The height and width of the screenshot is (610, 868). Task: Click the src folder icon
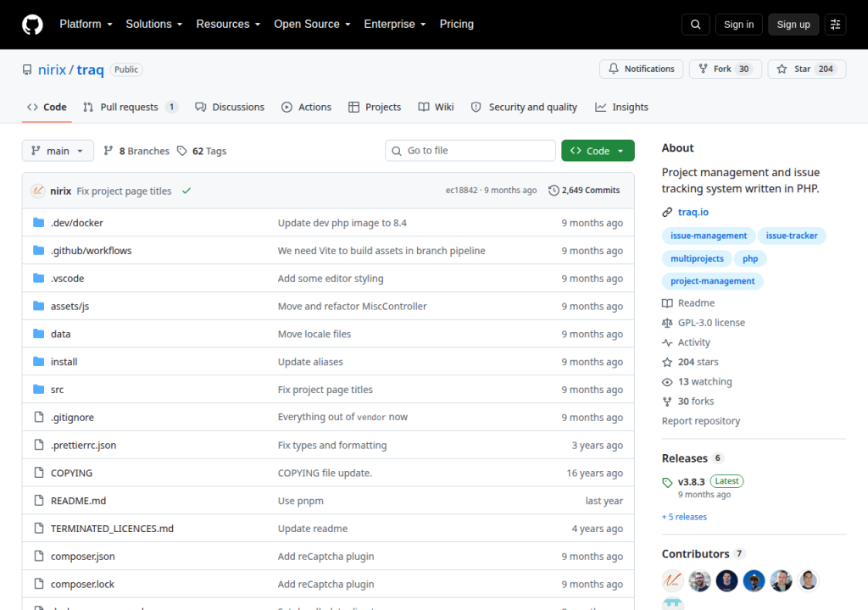click(x=39, y=389)
